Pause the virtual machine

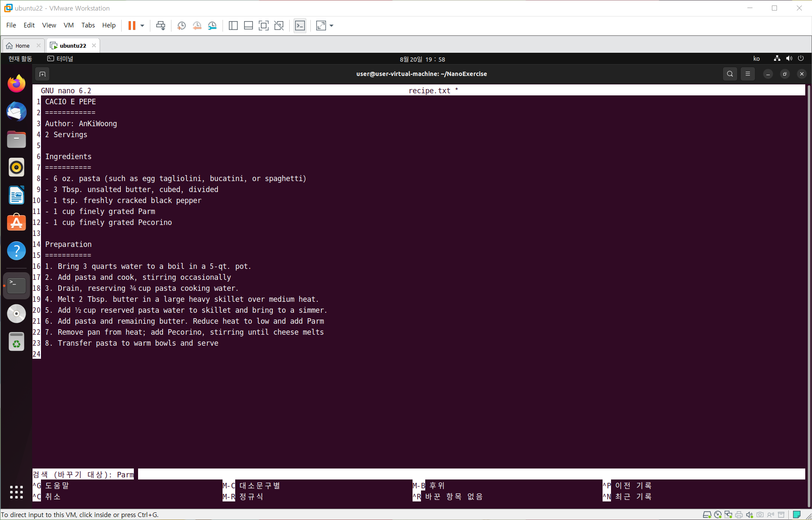point(132,26)
